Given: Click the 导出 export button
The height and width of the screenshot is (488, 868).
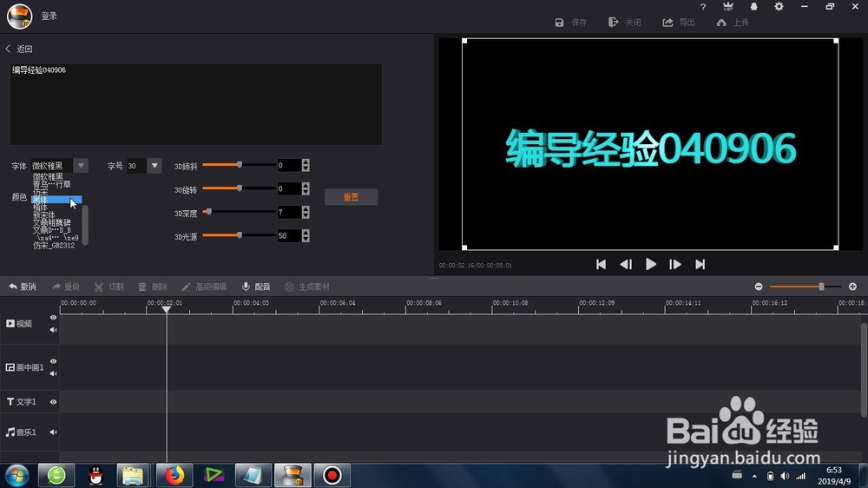Looking at the screenshot, I should pos(679,23).
